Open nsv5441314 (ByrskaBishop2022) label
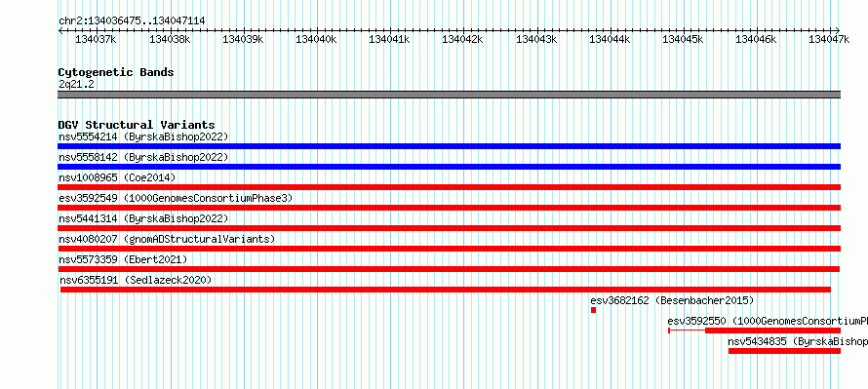 (143, 218)
